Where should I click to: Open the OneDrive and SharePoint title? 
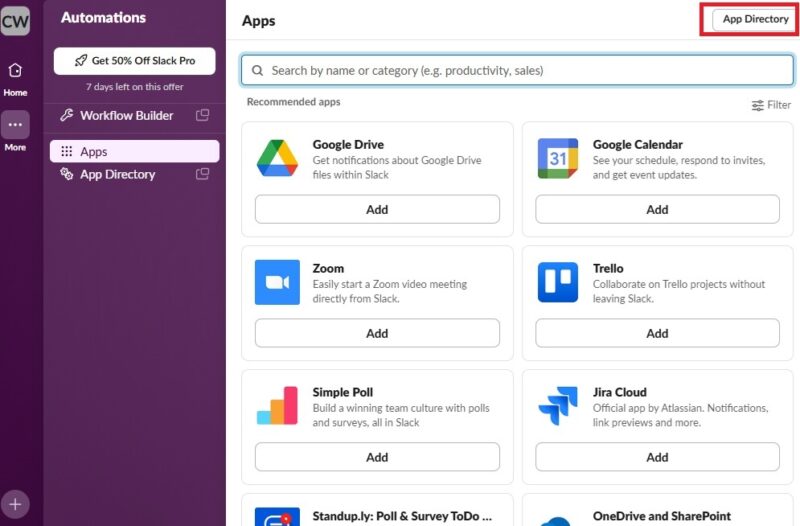[x=662, y=516]
